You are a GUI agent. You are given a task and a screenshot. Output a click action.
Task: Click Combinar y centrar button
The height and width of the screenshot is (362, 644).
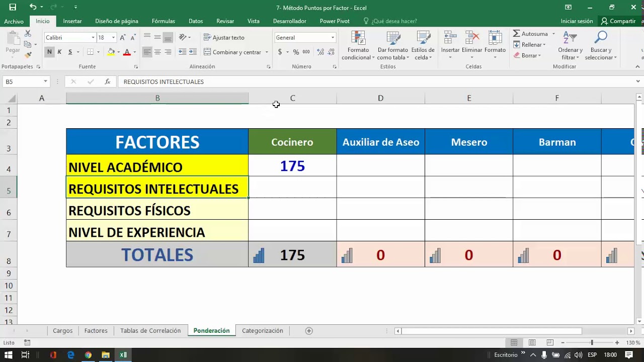(233, 52)
